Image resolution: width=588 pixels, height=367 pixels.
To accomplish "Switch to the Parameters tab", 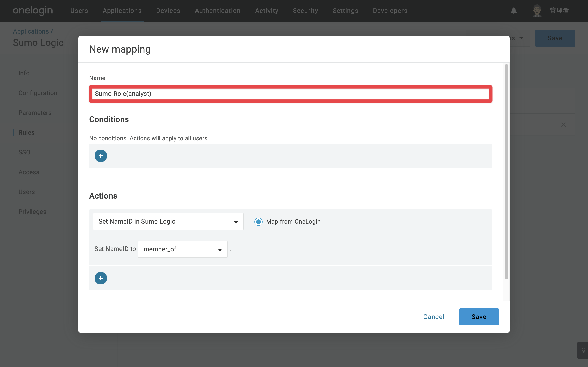I will click(x=35, y=113).
